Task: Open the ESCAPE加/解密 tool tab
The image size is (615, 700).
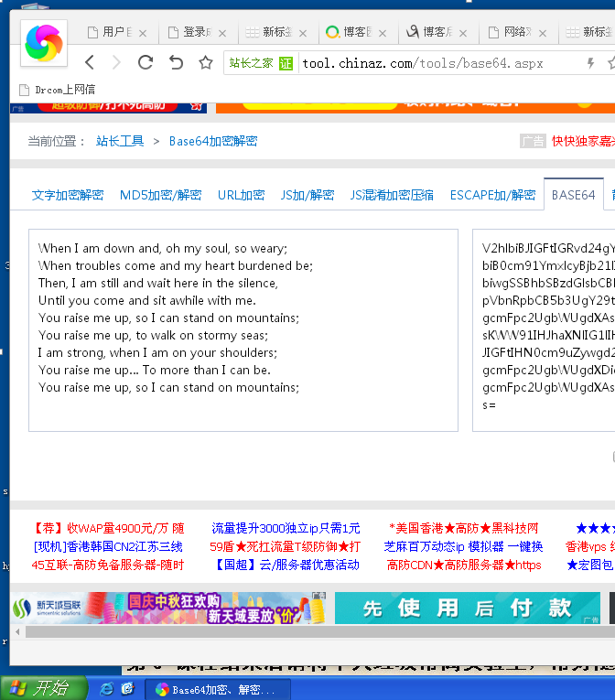Action: (x=492, y=195)
